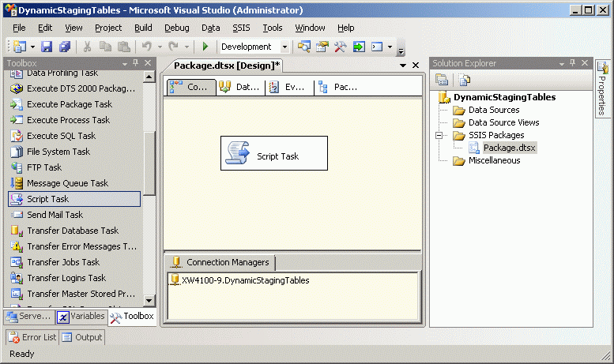This screenshot has height=364, width=614.
Task: Click the Paste toolbar icon
Action: pyautogui.click(x=124, y=47)
